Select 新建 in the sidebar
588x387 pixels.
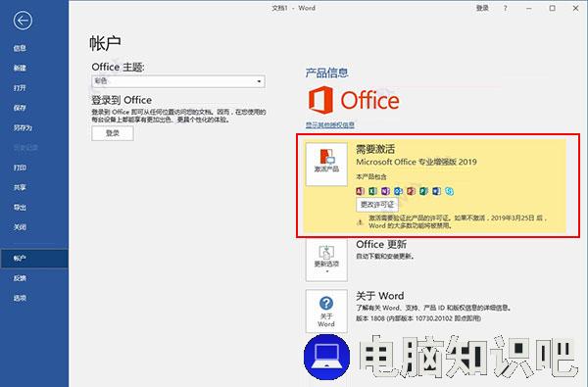[x=20, y=68]
